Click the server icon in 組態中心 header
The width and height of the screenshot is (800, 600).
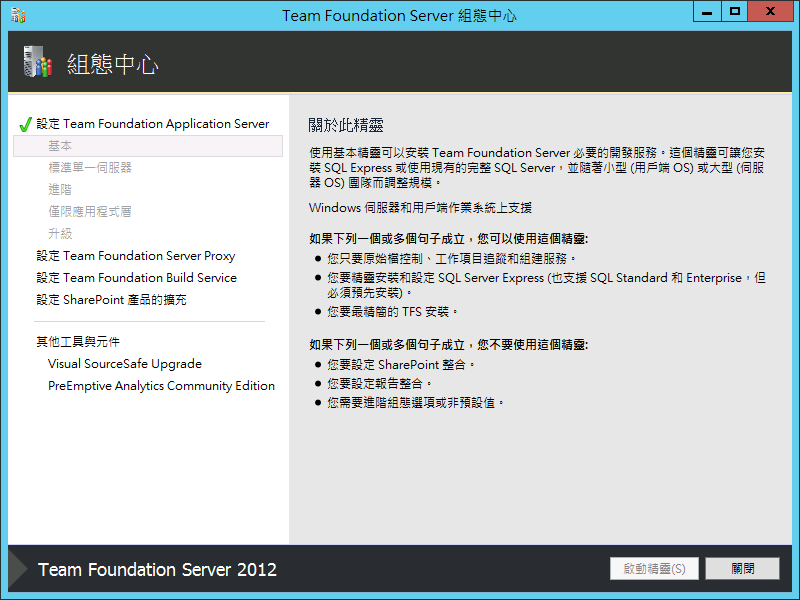point(38,62)
